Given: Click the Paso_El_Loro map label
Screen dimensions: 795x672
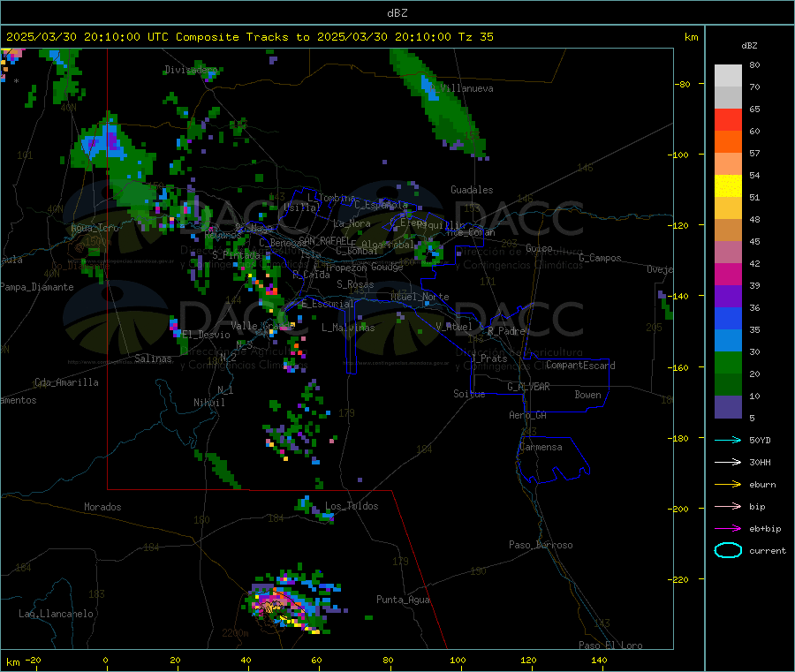Looking at the screenshot, I should [x=610, y=646].
